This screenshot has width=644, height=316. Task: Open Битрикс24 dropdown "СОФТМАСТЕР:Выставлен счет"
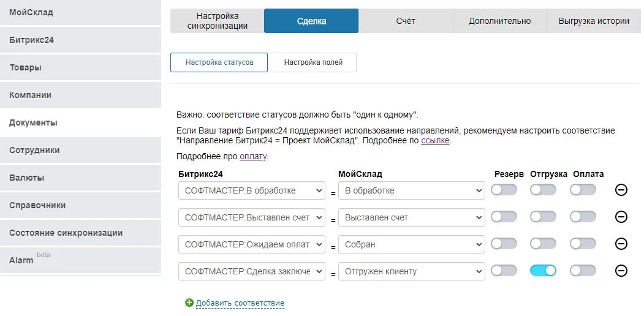tap(252, 217)
